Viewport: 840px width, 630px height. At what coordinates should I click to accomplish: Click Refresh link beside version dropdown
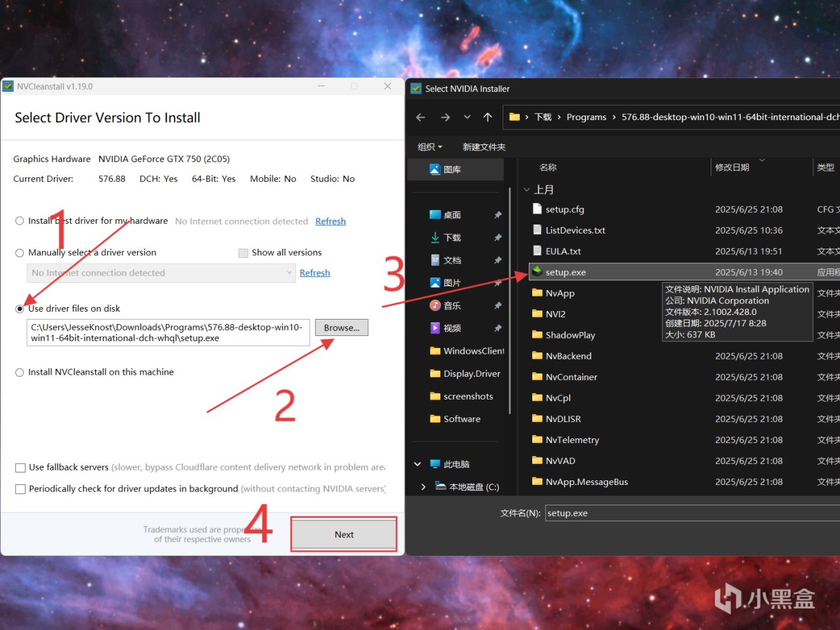[314, 273]
